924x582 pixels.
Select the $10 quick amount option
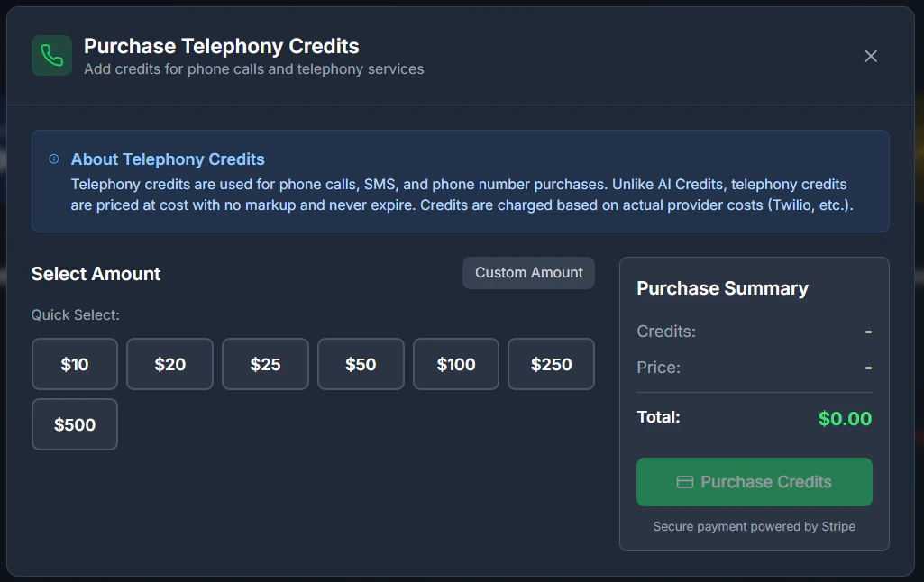74,364
